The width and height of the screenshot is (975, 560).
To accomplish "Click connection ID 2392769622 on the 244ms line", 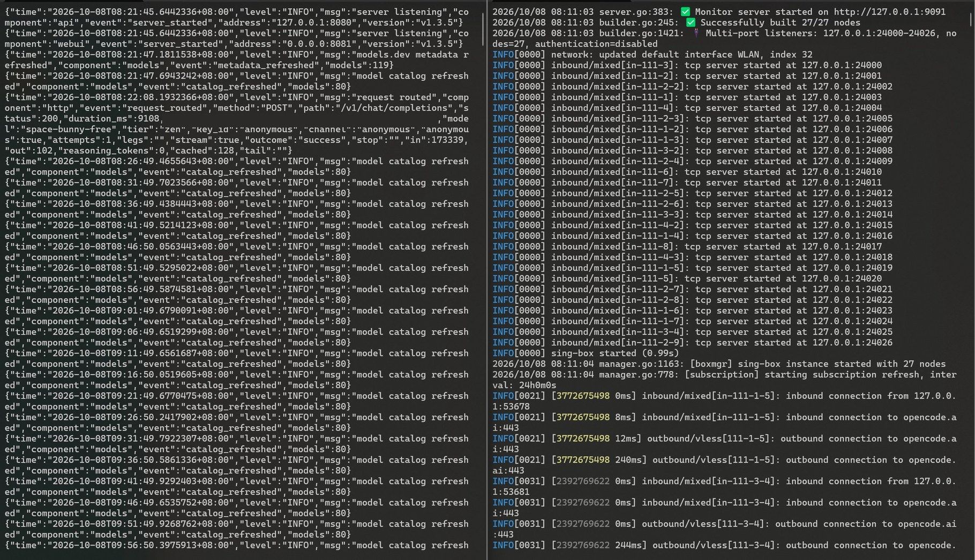I will click(x=583, y=545).
